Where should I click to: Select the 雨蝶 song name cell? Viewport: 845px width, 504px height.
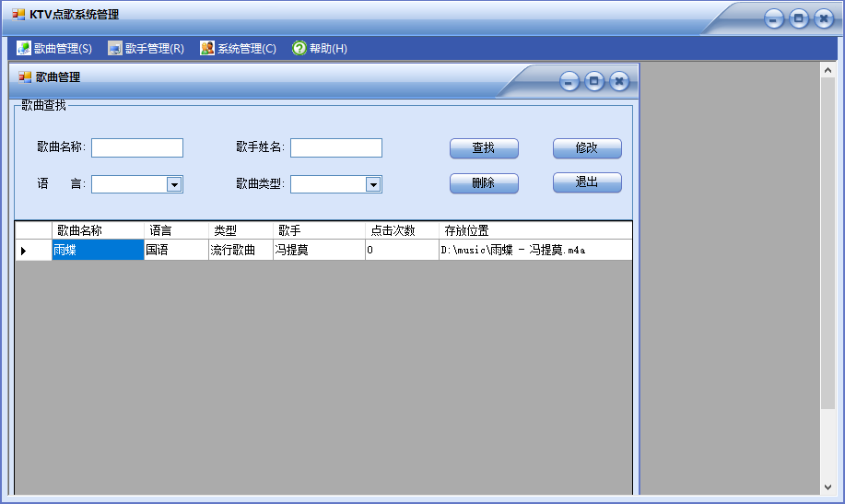(x=98, y=250)
